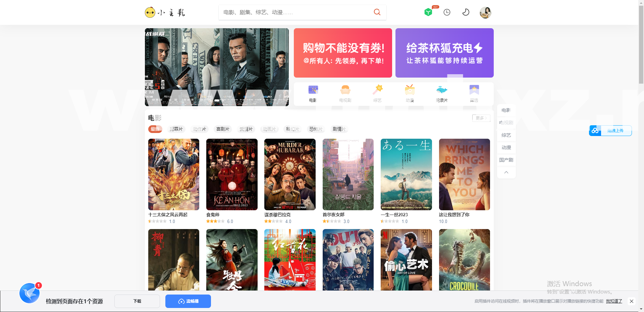The height and width of the screenshot is (312, 644).
Task: Open the user avatar profile
Action: coord(485,12)
